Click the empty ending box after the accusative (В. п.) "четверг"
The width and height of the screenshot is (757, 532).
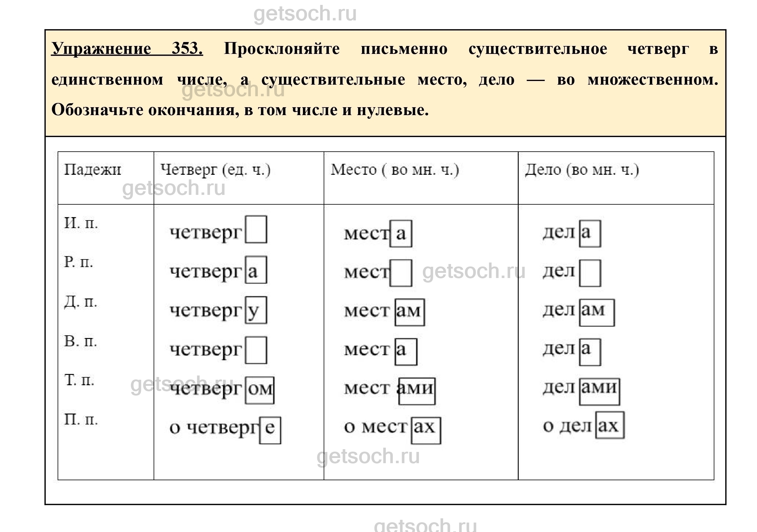pyautogui.click(x=256, y=350)
